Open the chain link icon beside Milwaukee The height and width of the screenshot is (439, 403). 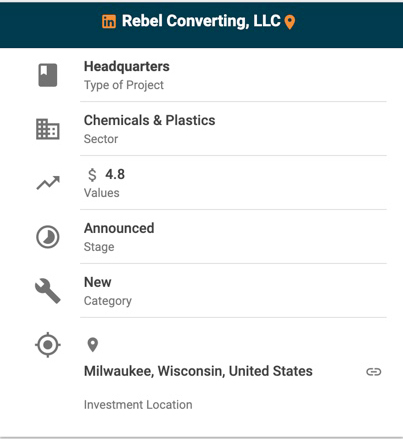click(x=373, y=372)
